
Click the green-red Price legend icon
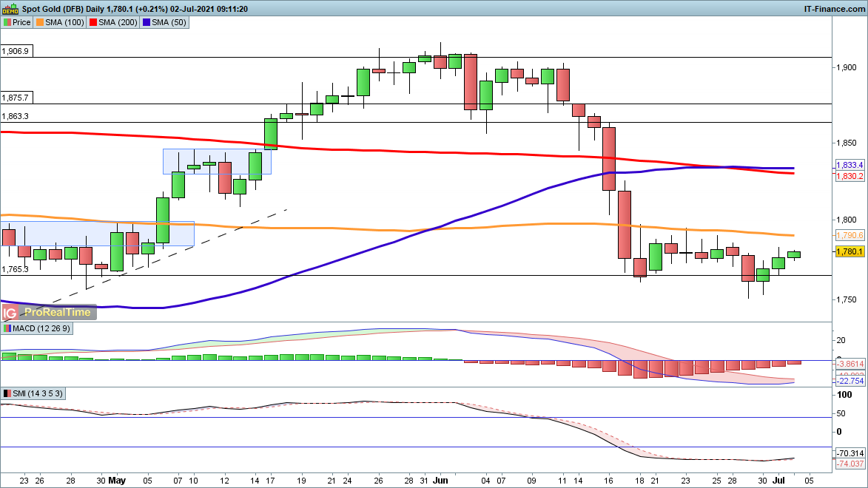click(7, 22)
